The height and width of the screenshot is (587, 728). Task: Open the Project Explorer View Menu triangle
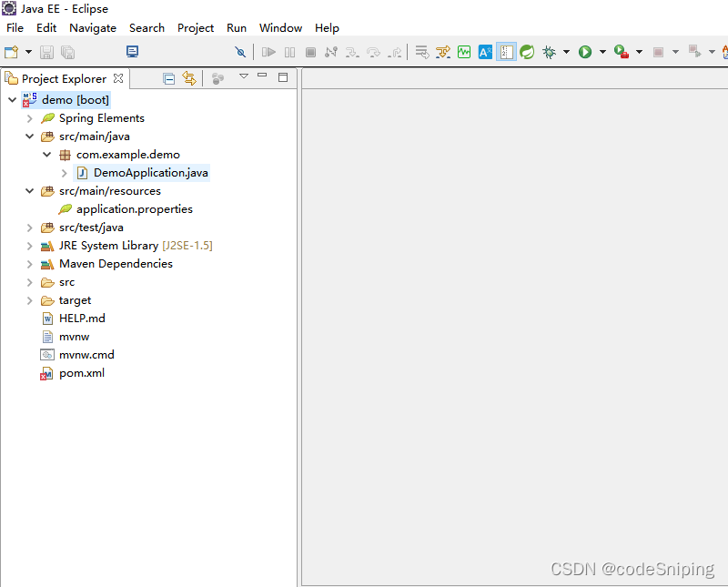pos(244,76)
